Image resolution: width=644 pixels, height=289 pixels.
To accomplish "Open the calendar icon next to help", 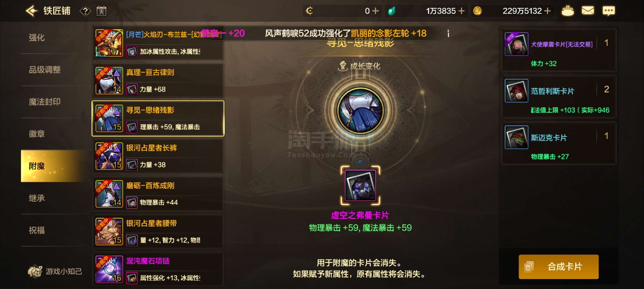I will 101,11.
